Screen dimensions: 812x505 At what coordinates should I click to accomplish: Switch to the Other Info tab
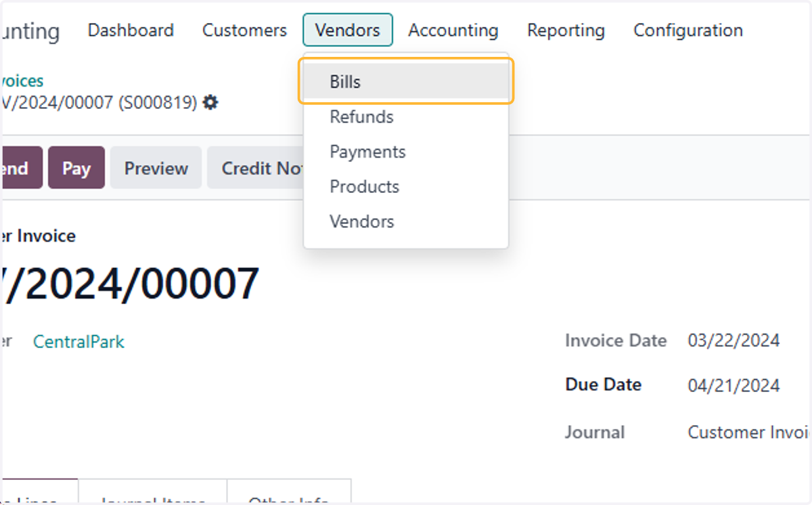(x=289, y=492)
